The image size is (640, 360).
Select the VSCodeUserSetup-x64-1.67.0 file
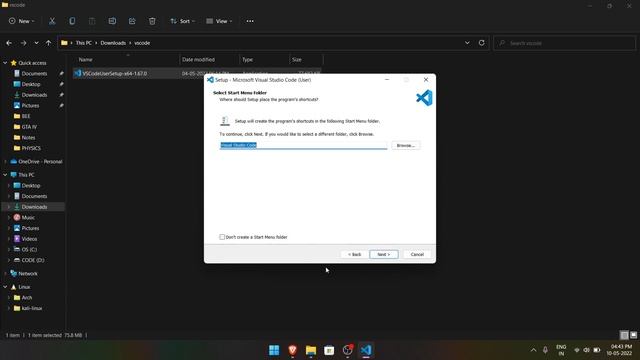[x=115, y=73]
